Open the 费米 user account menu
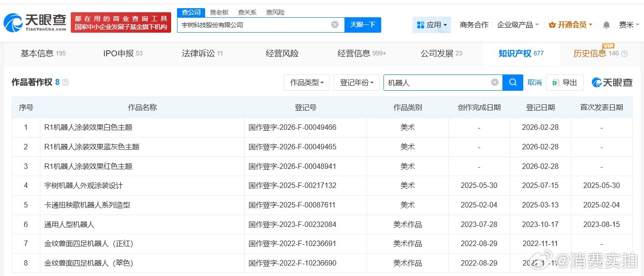644x276 pixels. coord(629,25)
